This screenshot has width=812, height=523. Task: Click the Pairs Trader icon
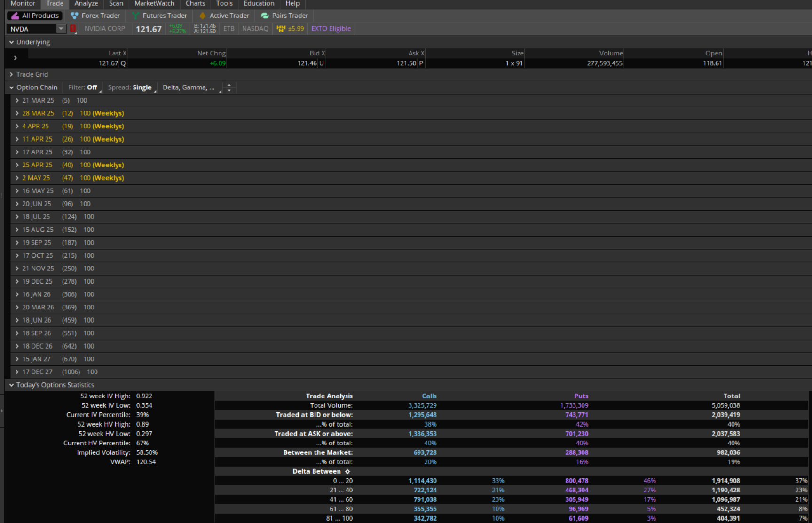[265, 16]
